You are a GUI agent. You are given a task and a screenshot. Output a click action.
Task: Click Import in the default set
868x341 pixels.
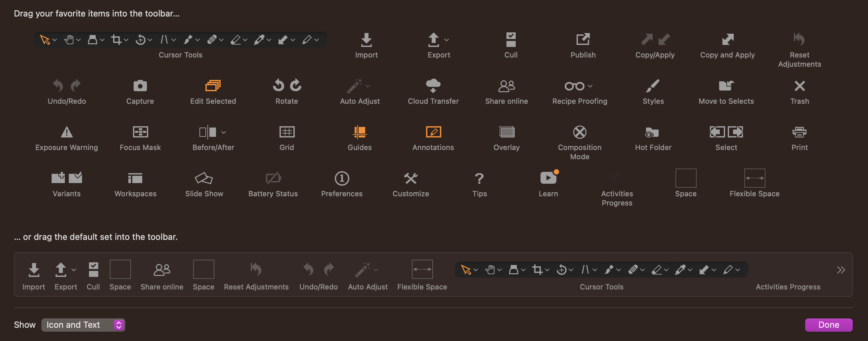(x=34, y=275)
